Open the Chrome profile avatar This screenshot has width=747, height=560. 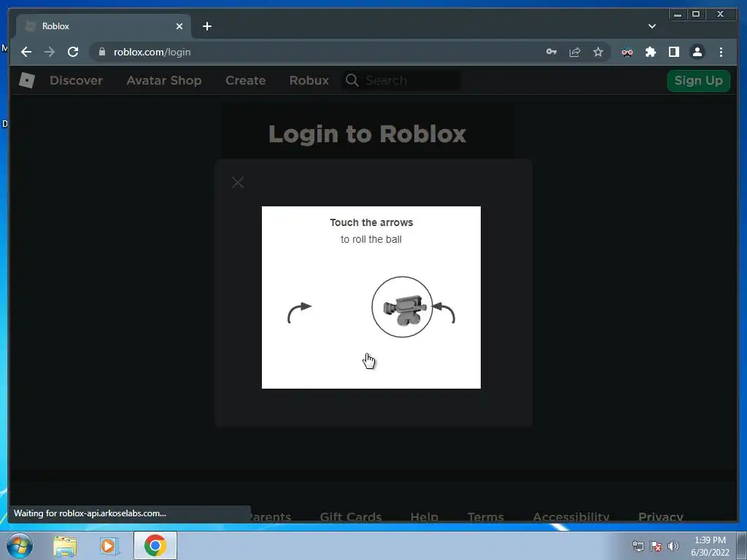[697, 52]
